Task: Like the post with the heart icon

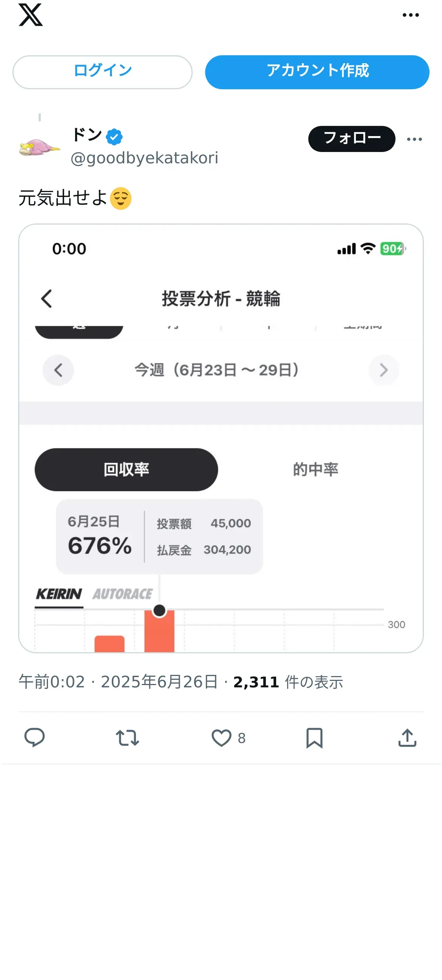Action: click(222, 738)
